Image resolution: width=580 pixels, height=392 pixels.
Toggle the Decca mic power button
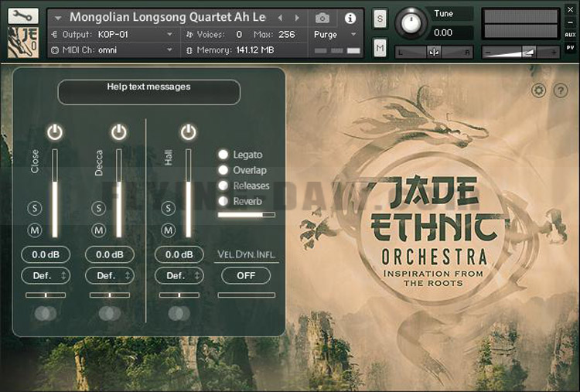tap(119, 132)
